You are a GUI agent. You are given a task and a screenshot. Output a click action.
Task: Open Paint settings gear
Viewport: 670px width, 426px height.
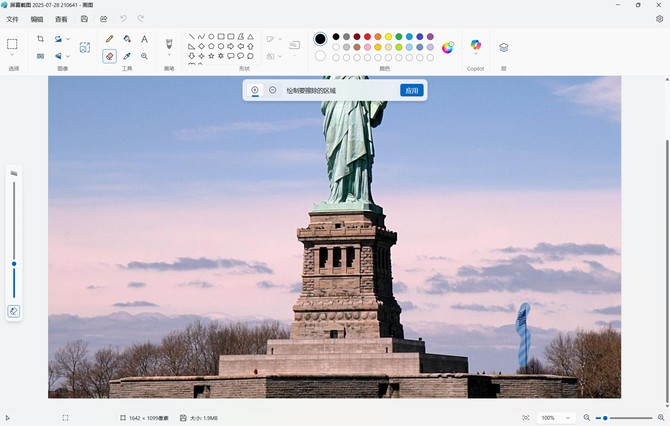659,19
